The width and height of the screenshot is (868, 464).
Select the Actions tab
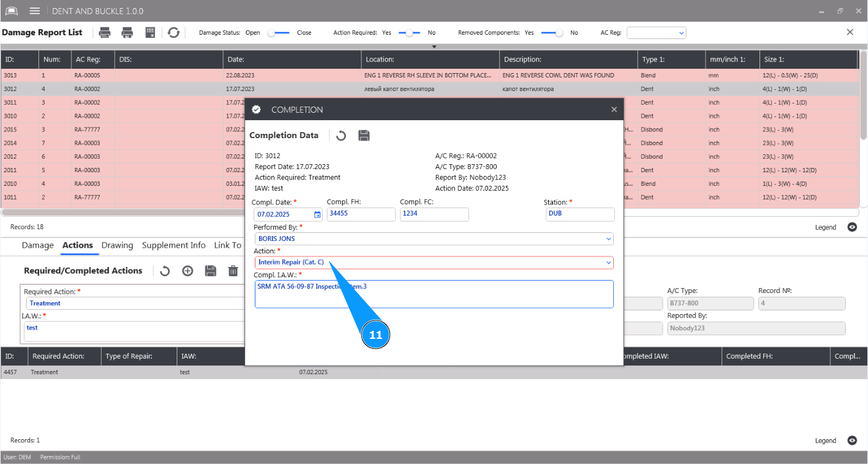click(x=77, y=245)
